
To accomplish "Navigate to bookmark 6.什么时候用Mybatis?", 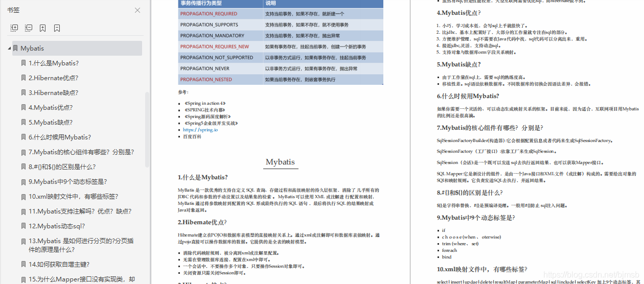I will click(x=60, y=137).
